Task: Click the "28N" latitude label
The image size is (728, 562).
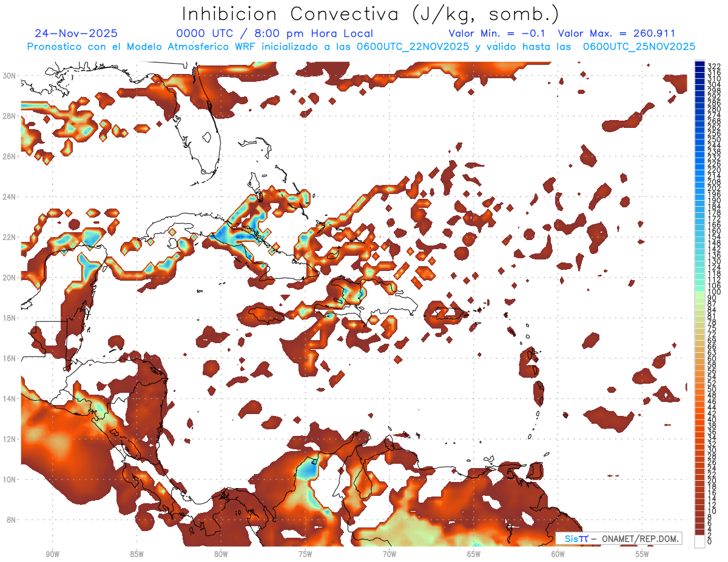Action: pos(10,116)
